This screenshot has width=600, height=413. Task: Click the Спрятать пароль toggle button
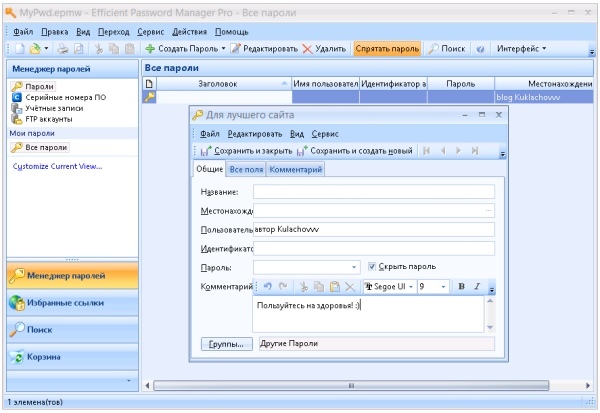387,48
